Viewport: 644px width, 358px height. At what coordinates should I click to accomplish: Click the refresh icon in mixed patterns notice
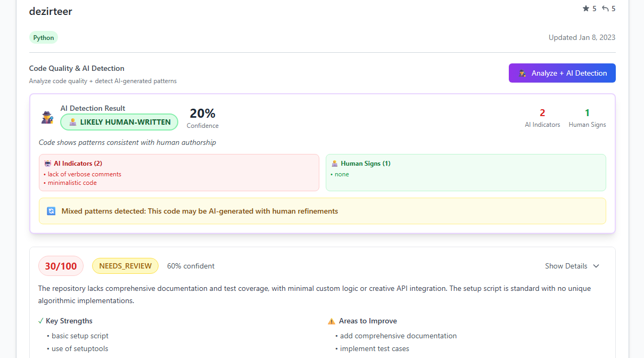(51, 211)
